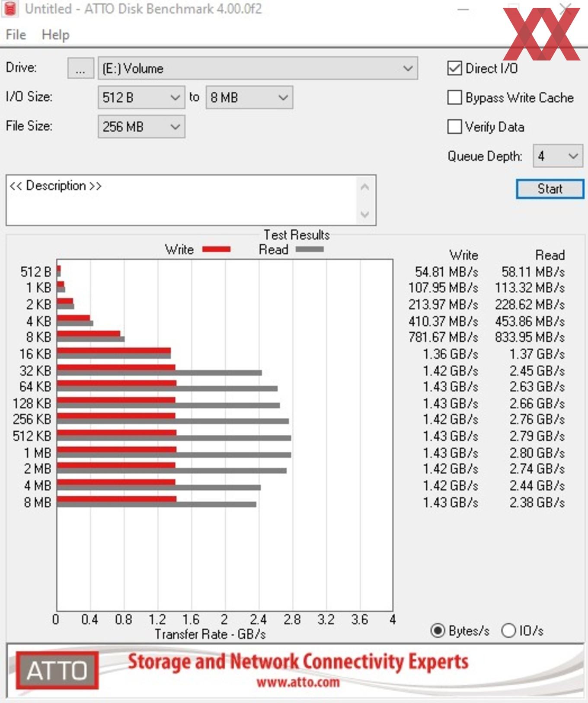Click the Description scrollbar up arrow
The image size is (588, 703).
pos(365,187)
